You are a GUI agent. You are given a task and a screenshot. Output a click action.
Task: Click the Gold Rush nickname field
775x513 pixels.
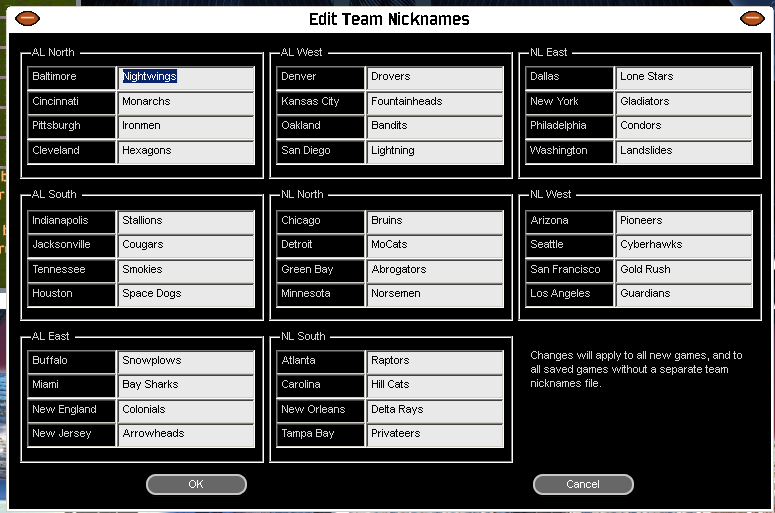[683, 270]
